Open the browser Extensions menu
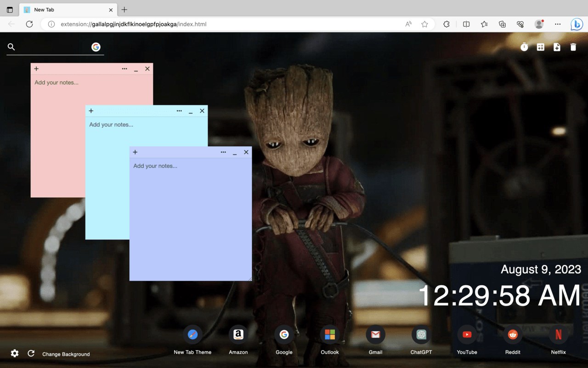This screenshot has height=368, width=588. [x=447, y=24]
